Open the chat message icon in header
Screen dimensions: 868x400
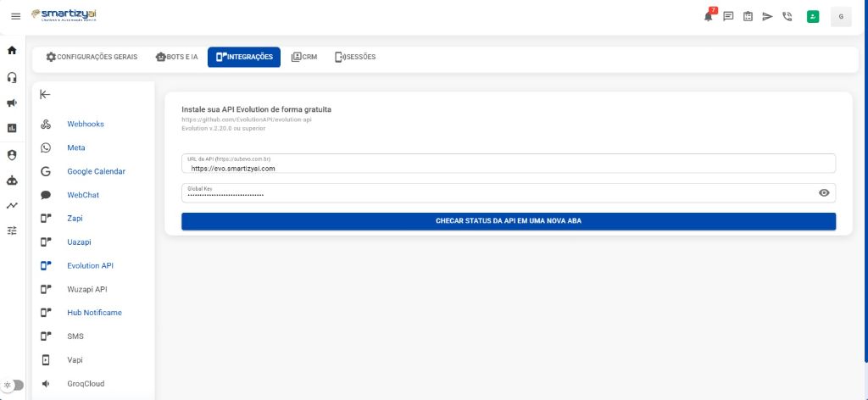pyautogui.click(x=728, y=17)
